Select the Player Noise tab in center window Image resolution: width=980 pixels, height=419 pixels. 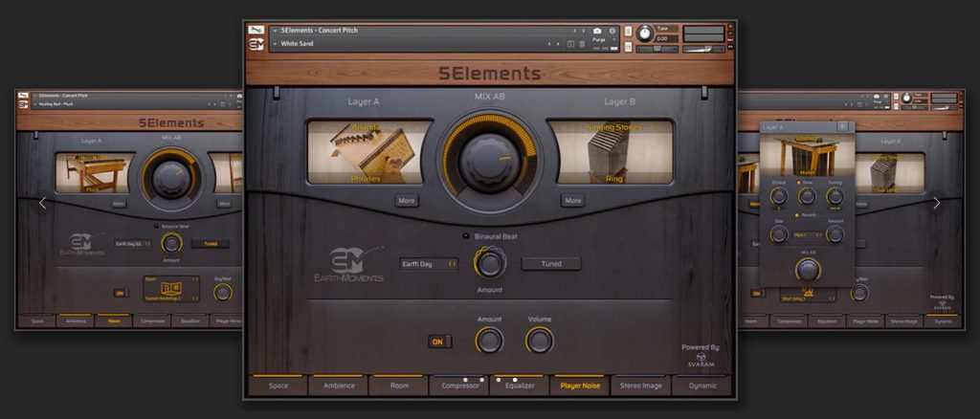click(x=581, y=386)
